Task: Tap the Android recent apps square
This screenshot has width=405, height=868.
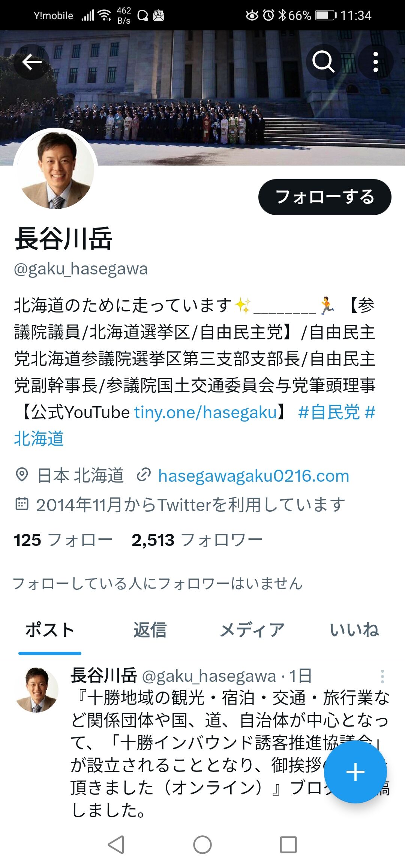Action: pos(288,845)
